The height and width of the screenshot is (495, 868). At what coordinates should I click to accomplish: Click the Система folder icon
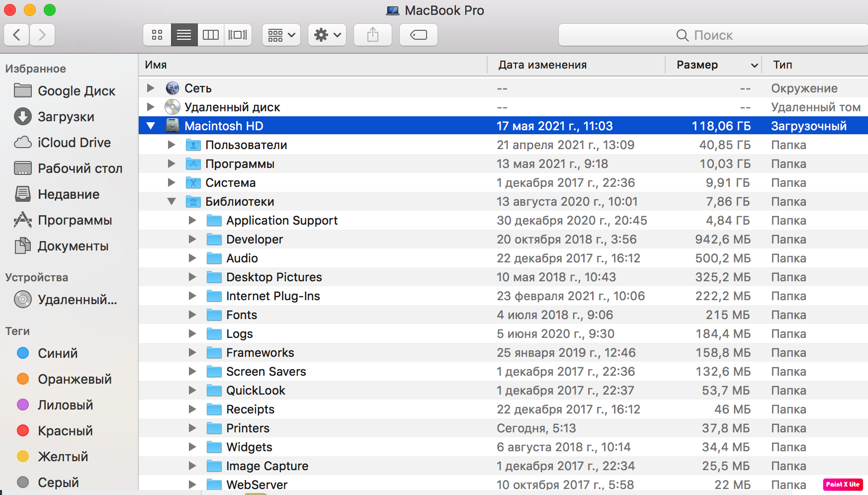click(193, 183)
